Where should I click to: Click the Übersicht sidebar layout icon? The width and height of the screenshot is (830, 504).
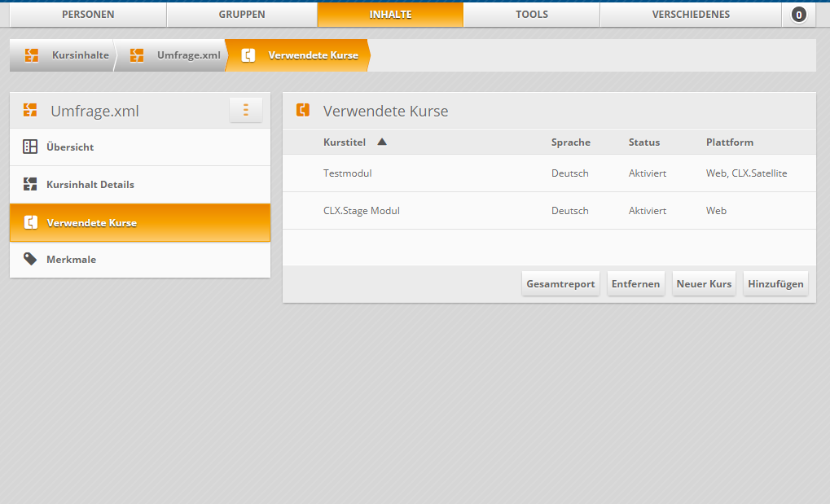pyautogui.click(x=30, y=147)
